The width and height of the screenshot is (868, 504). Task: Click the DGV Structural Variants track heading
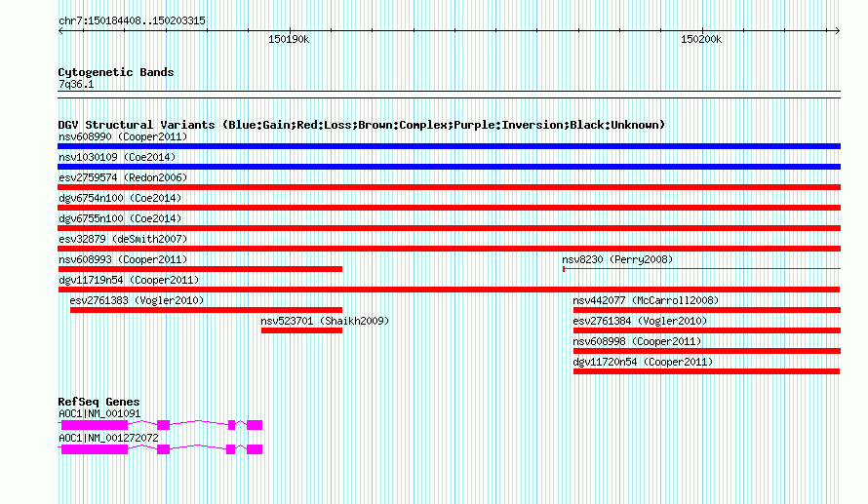click(x=362, y=125)
